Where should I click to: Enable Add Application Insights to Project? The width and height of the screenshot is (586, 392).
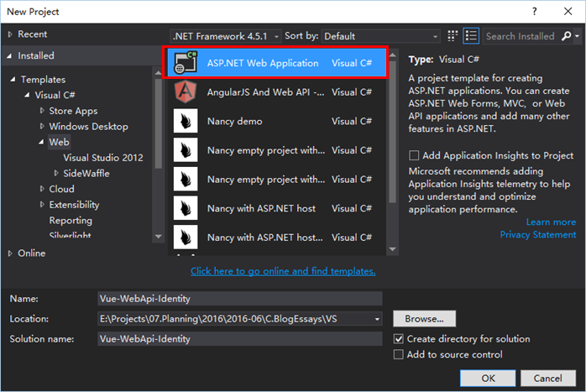click(x=414, y=155)
